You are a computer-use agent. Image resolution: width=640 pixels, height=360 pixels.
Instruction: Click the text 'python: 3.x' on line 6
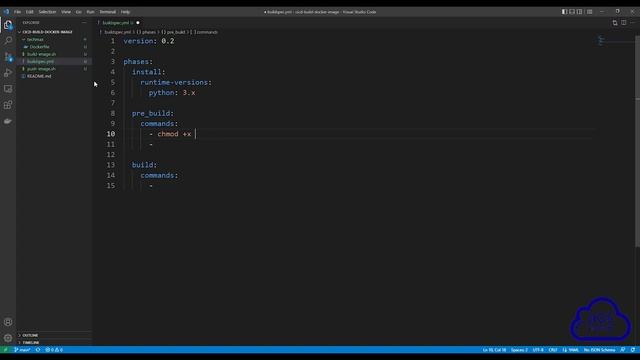[172, 93]
